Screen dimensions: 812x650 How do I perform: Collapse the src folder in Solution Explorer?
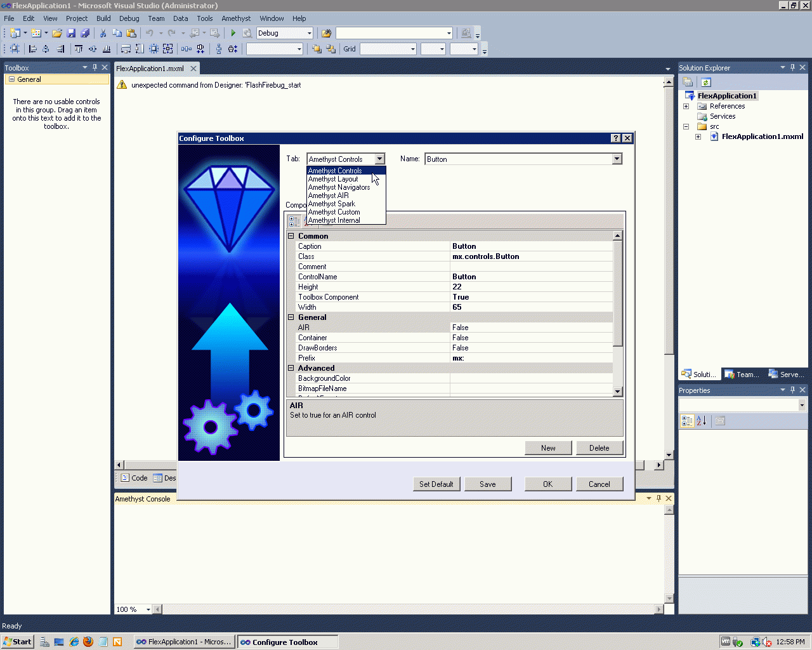pos(686,126)
